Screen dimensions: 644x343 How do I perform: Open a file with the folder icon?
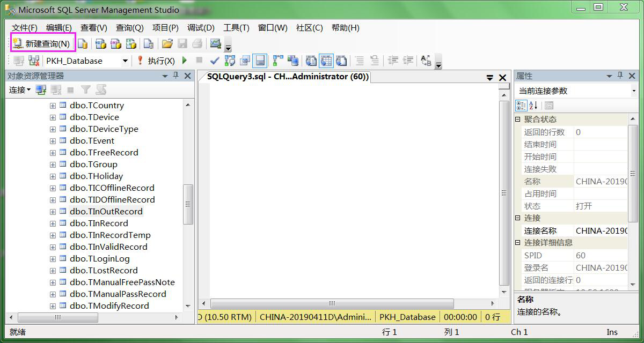click(167, 44)
